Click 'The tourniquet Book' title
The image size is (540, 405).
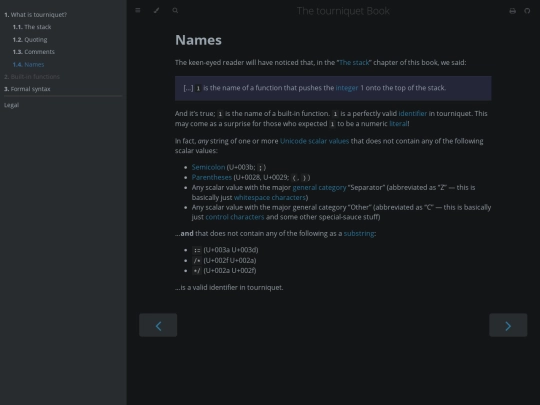pyautogui.click(x=343, y=11)
